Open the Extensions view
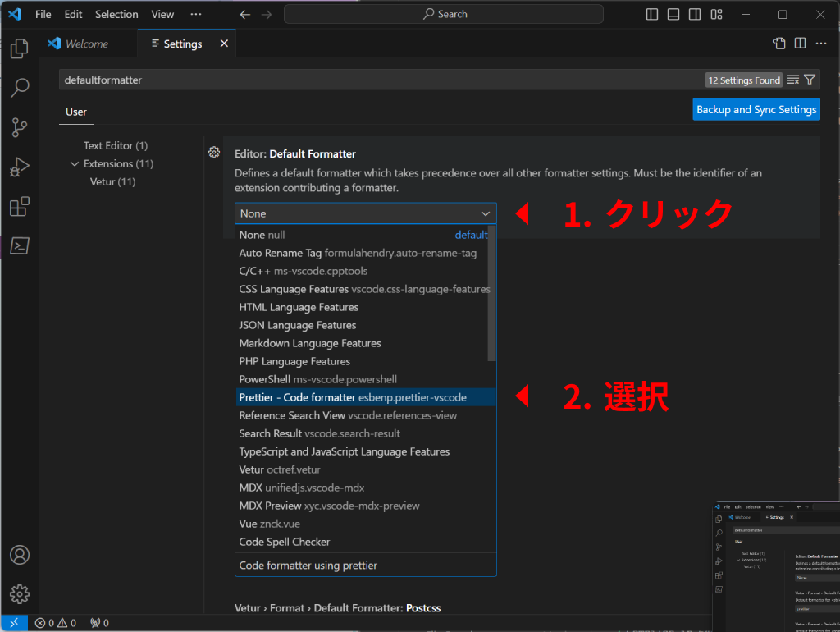This screenshot has width=840, height=632. pyautogui.click(x=20, y=206)
